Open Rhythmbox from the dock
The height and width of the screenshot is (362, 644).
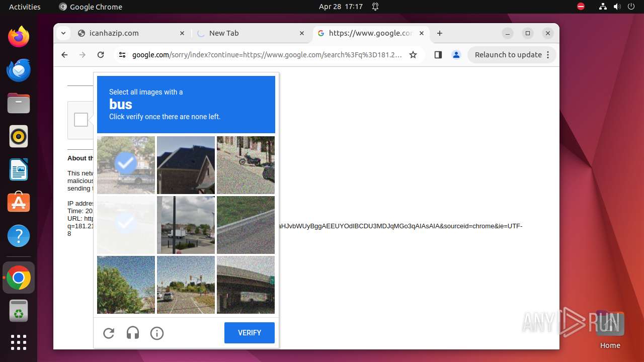click(19, 136)
